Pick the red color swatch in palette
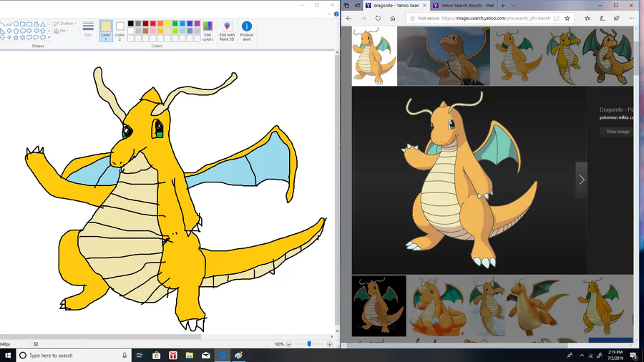Viewport: 644px width, 362px height. click(x=154, y=24)
